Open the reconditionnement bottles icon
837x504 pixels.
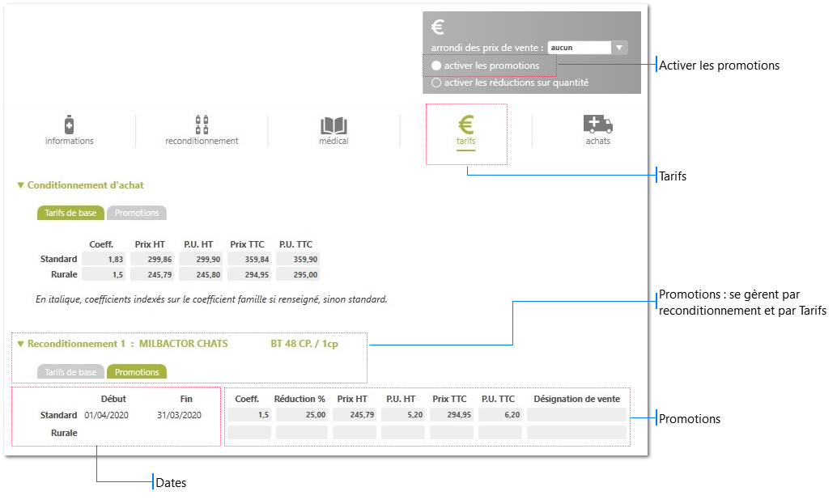coord(202,125)
